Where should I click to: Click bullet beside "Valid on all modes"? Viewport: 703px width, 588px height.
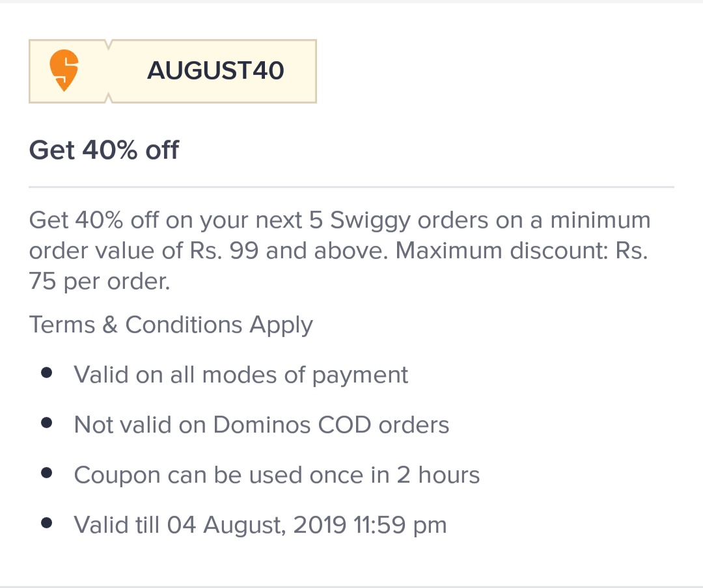pyautogui.click(x=46, y=373)
